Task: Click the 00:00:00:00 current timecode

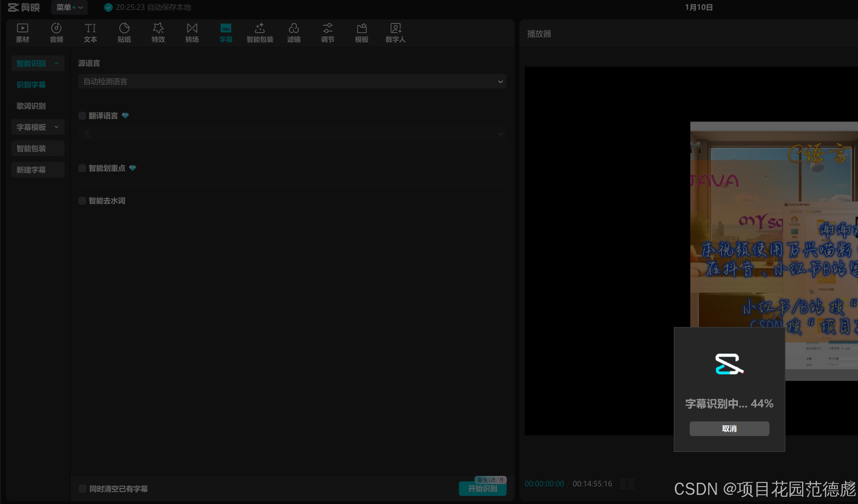Action: (544, 483)
